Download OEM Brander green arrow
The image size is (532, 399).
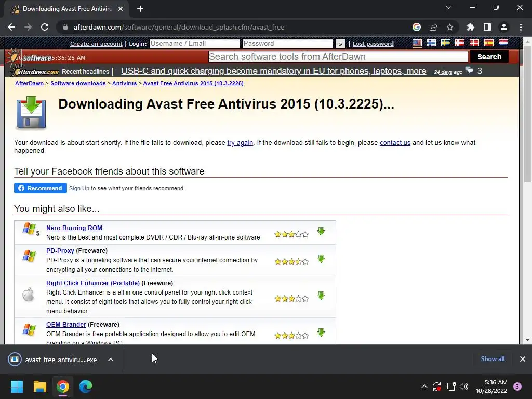pos(321,332)
